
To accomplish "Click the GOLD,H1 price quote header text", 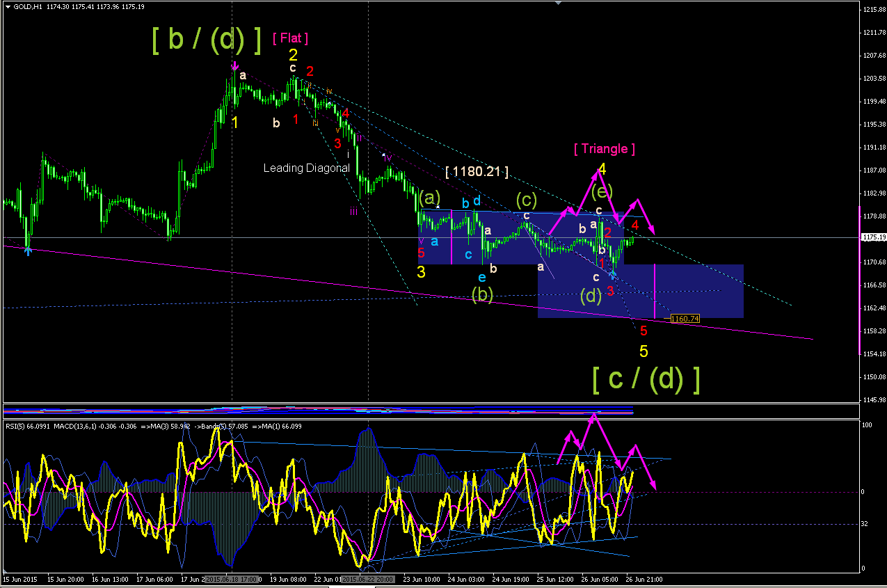I will tap(79, 7).
